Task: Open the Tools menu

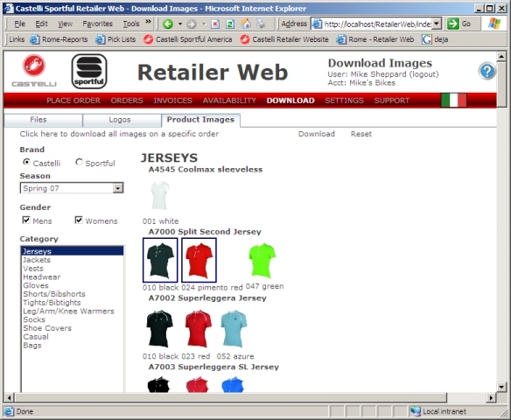Action: click(x=131, y=24)
